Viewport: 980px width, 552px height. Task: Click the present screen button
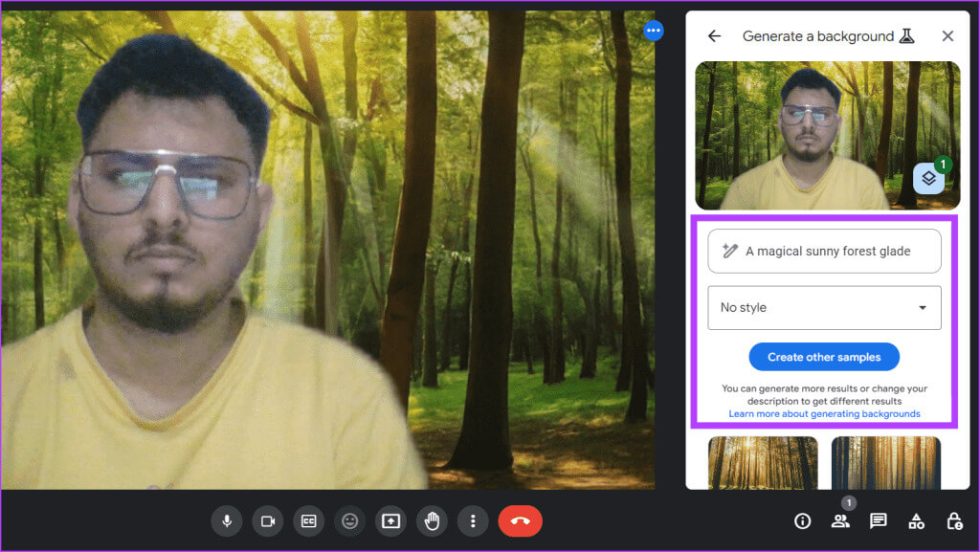390,520
